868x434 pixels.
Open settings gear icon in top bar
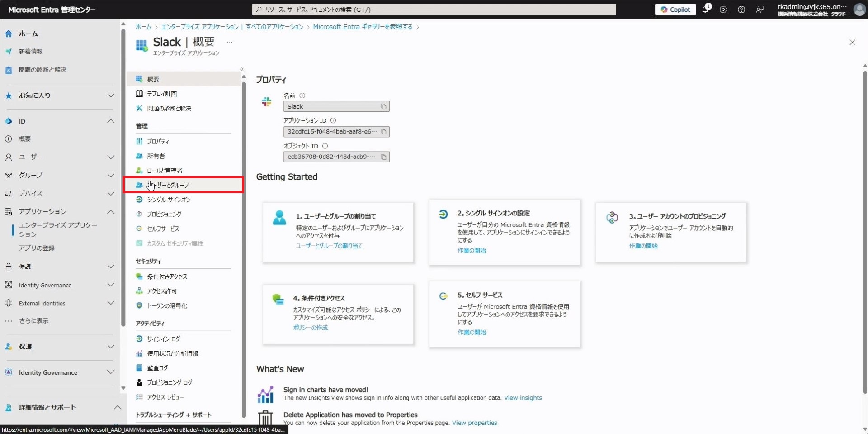pos(723,10)
